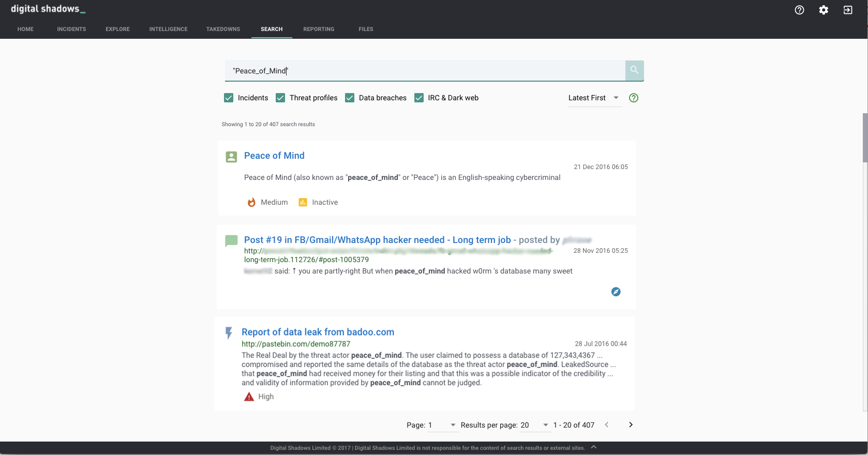Viewport: 868px width, 455px height.
Task: Toggle the Data breaches checkbox
Action: coord(350,98)
